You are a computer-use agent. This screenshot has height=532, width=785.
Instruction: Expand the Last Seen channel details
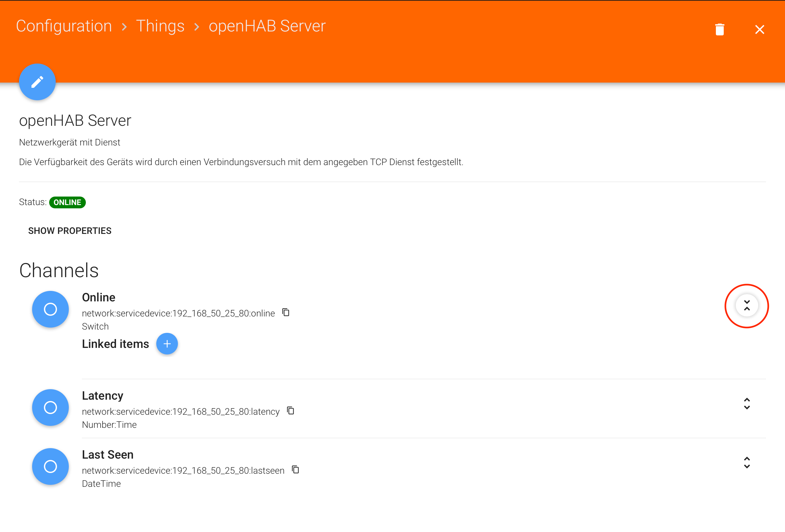pyautogui.click(x=746, y=463)
